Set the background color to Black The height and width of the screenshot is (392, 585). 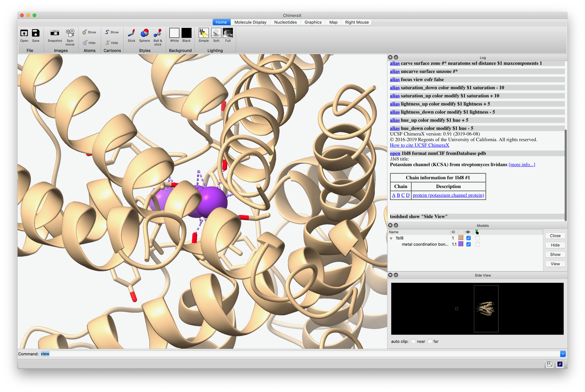186,33
